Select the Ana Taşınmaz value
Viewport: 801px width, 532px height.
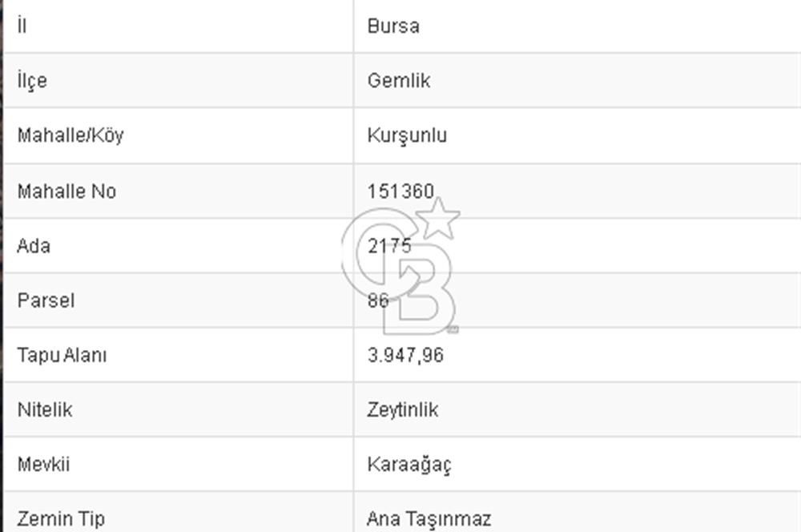pos(429,519)
